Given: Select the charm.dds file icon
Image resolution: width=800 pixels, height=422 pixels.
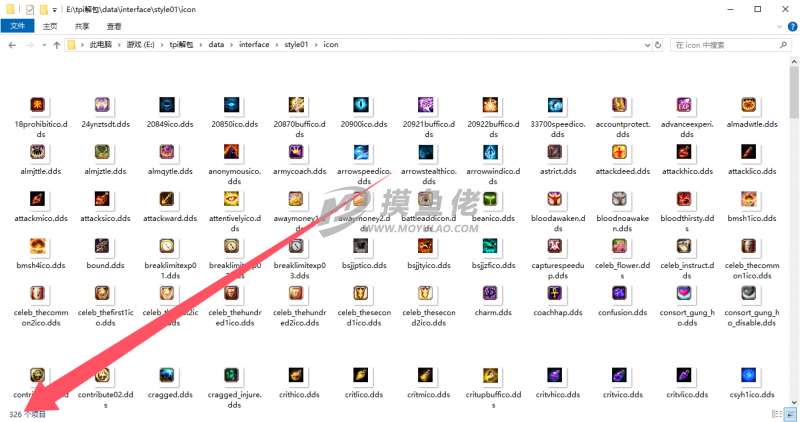Looking at the screenshot, I should (x=490, y=293).
